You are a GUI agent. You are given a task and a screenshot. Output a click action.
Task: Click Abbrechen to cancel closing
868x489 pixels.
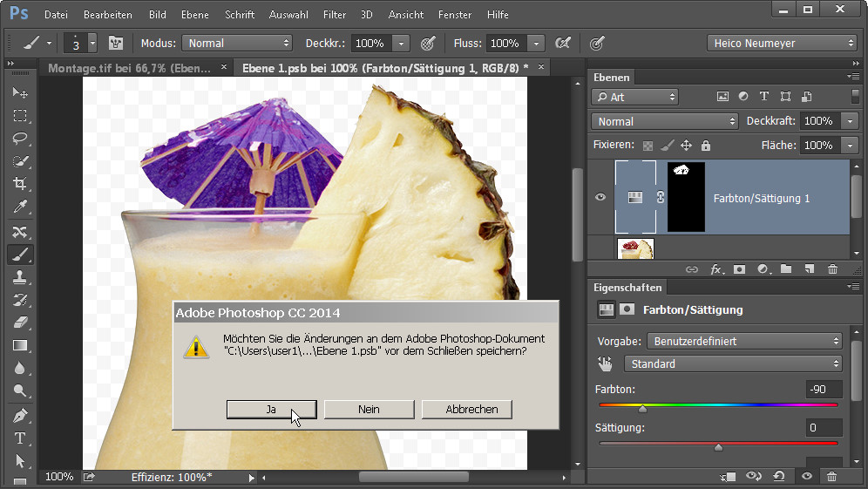466,410
